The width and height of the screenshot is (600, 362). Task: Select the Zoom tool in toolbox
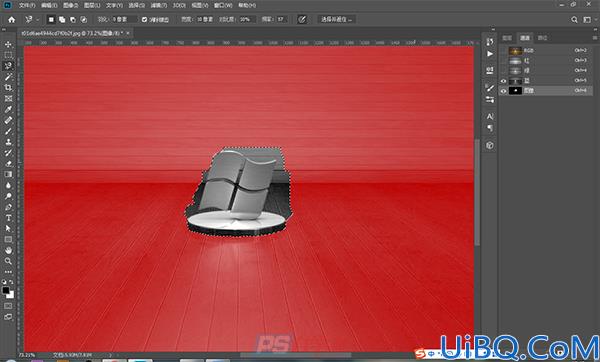tap(8, 261)
